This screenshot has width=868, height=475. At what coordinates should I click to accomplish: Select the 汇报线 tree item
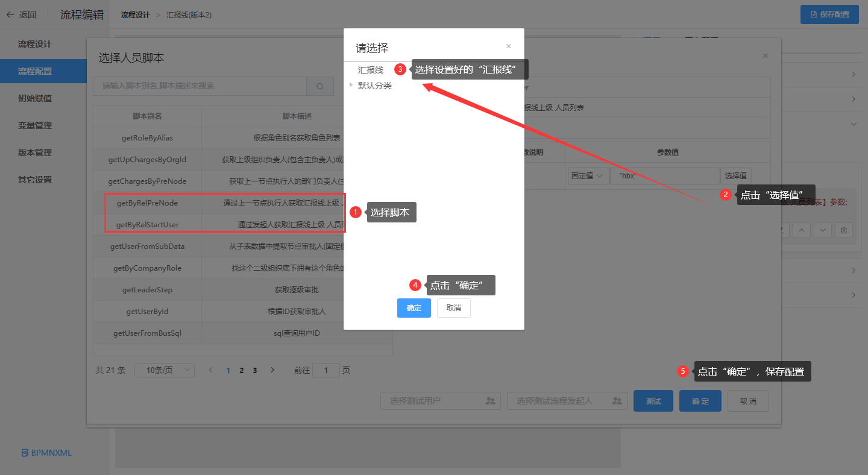pos(371,70)
